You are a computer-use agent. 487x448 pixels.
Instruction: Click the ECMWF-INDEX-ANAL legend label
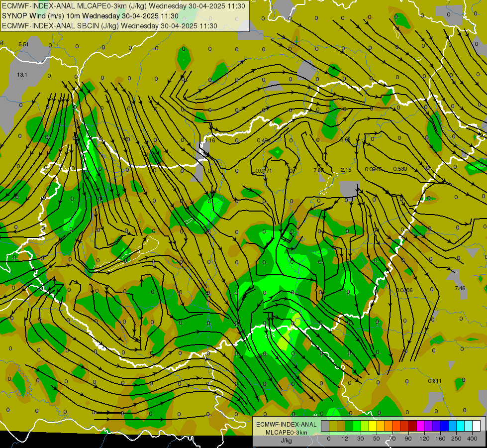[286, 425]
